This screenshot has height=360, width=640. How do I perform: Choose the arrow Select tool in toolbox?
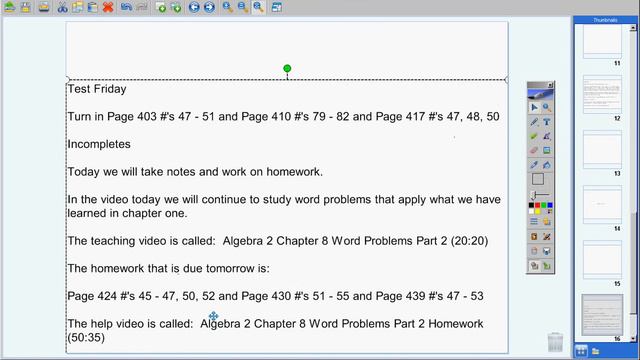[x=534, y=107]
